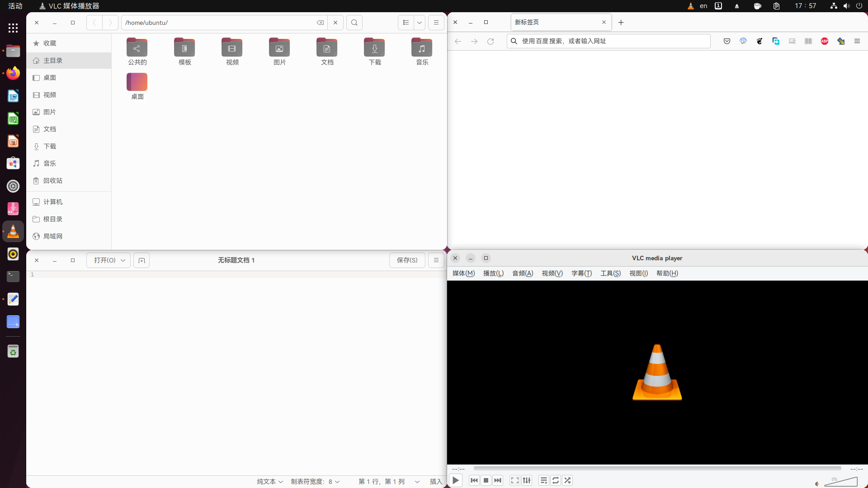Screen dimensions: 868x488
Task: Open the 帮助(H) menu in VLC
Action: pos(667,273)
